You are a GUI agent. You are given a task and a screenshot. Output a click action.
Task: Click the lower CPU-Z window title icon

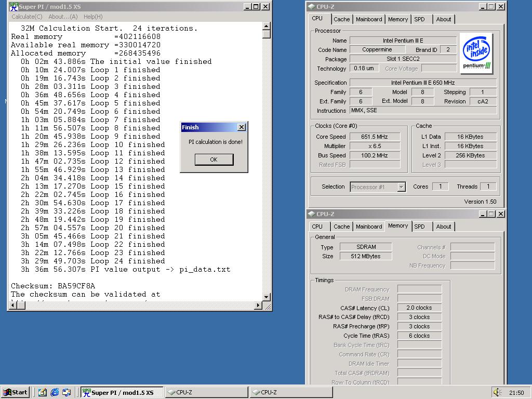tap(311, 214)
